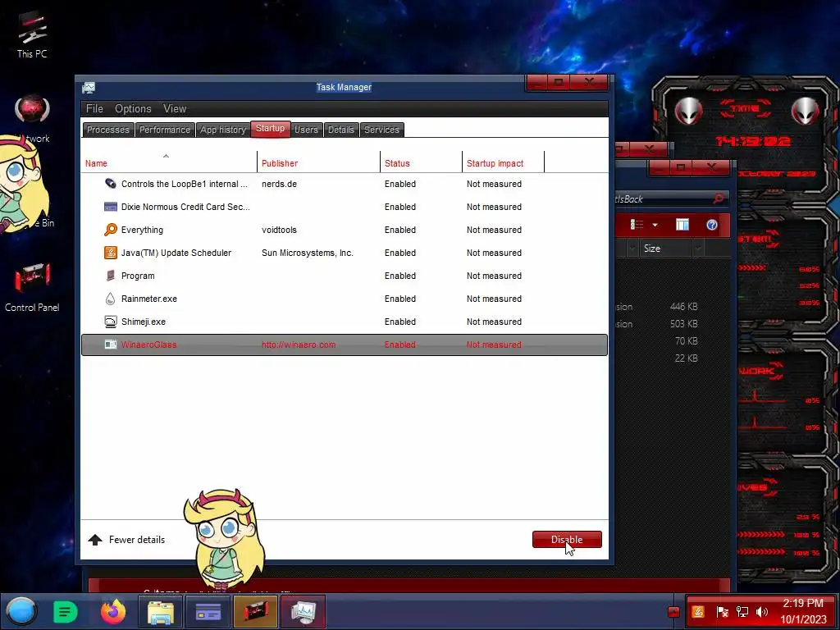The image size is (840, 630).
Task: Click the search icon in Explorer window
Action: click(719, 199)
